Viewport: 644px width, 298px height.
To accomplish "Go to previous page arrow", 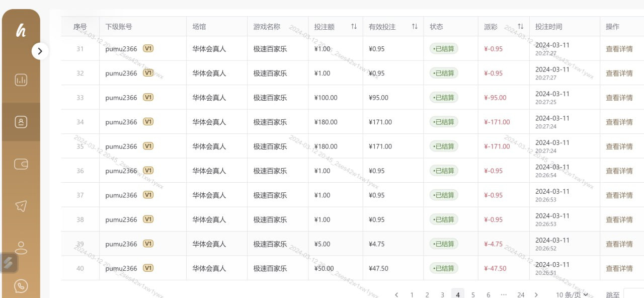I will (x=396, y=295).
